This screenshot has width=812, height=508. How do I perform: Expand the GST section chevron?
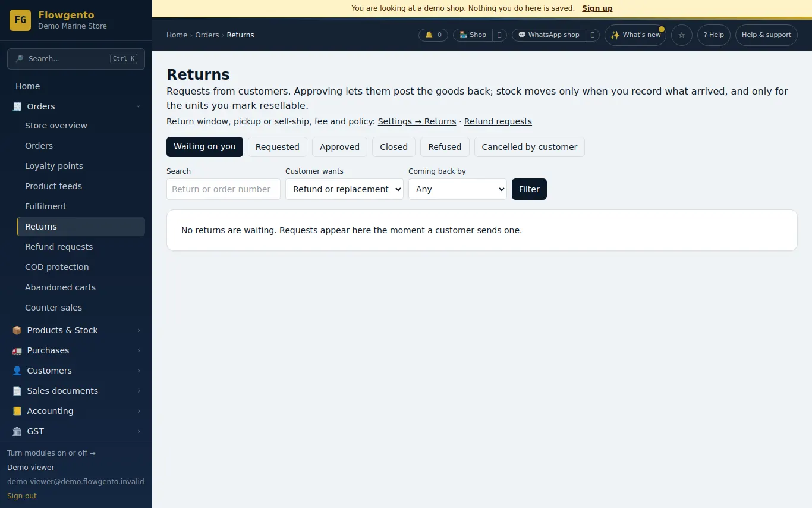point(139,431)
